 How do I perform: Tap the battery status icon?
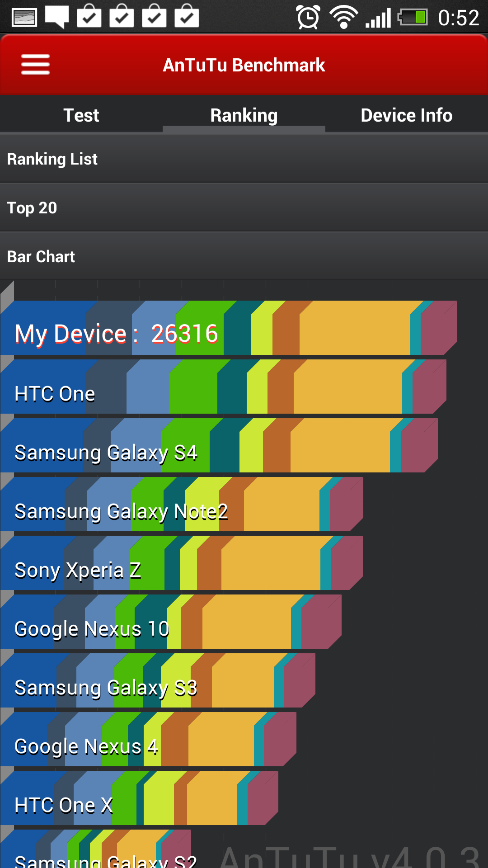pos(413,18)
